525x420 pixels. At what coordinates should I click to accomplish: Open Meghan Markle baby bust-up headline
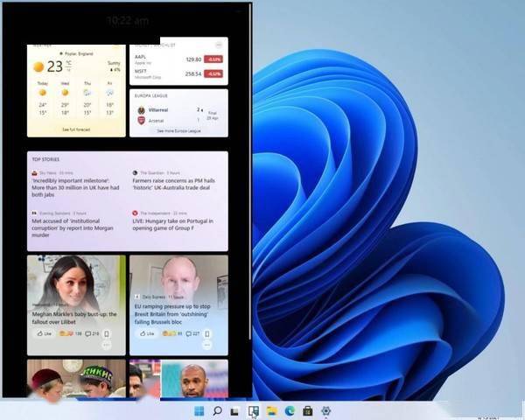click(74, 318)
